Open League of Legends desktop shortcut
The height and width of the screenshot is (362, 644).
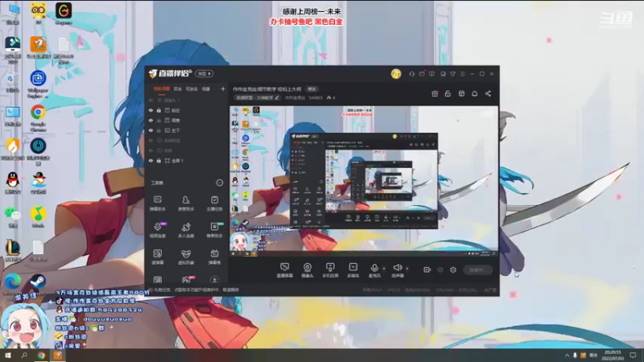13,250
